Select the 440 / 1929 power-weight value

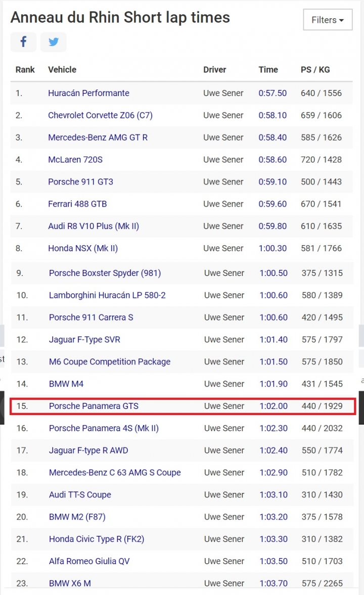(x=322, y=406)
